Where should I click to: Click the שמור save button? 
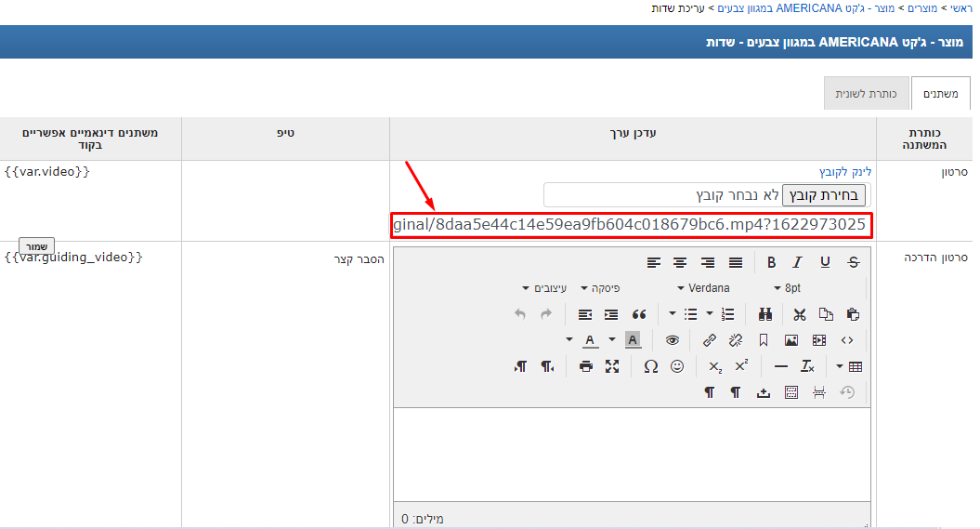click(x=36, y=246)
